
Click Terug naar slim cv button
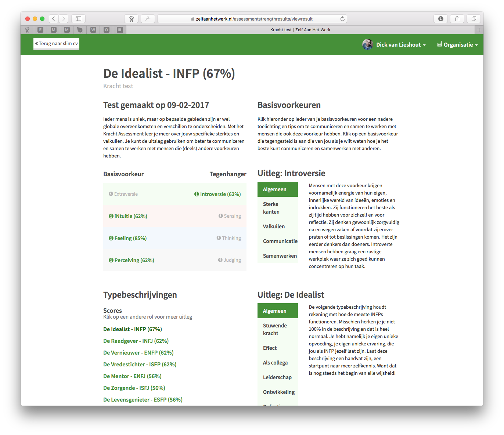click(x=56, y=44)
